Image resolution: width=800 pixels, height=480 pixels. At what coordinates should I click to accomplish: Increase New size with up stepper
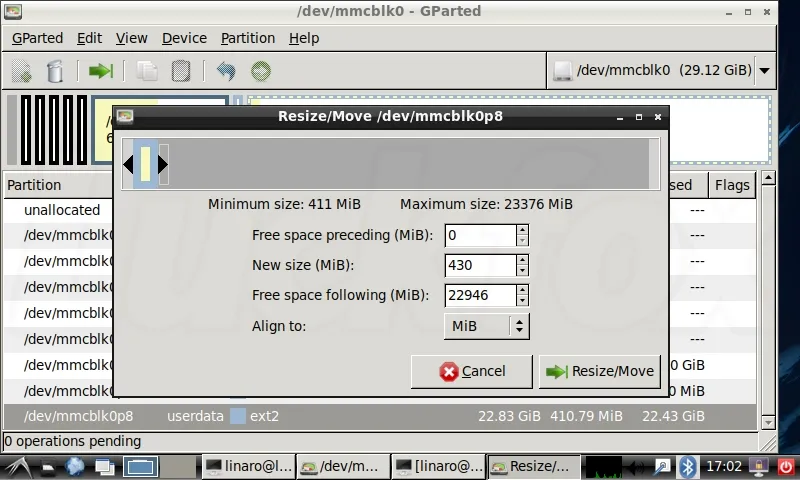[x=522, y=260]
